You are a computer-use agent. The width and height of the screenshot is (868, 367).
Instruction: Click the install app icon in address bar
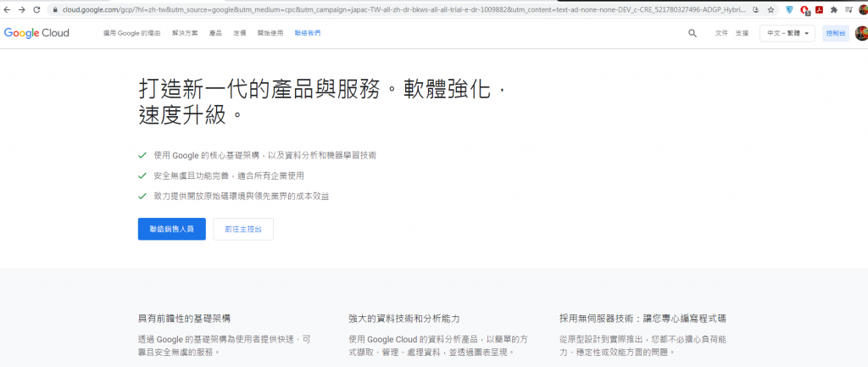(x=756, y=10)
